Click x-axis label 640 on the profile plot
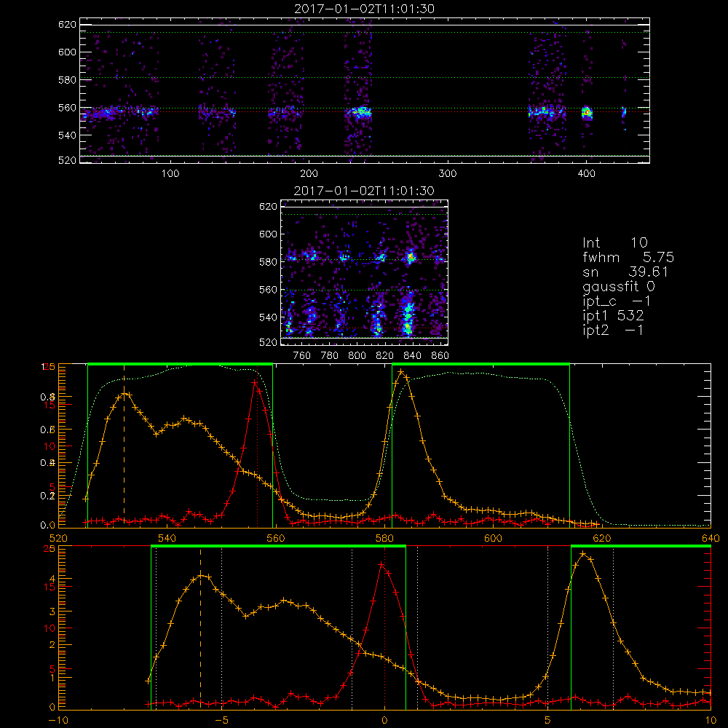Viewport: 728px width, 728px height. (x=711, y=538)
